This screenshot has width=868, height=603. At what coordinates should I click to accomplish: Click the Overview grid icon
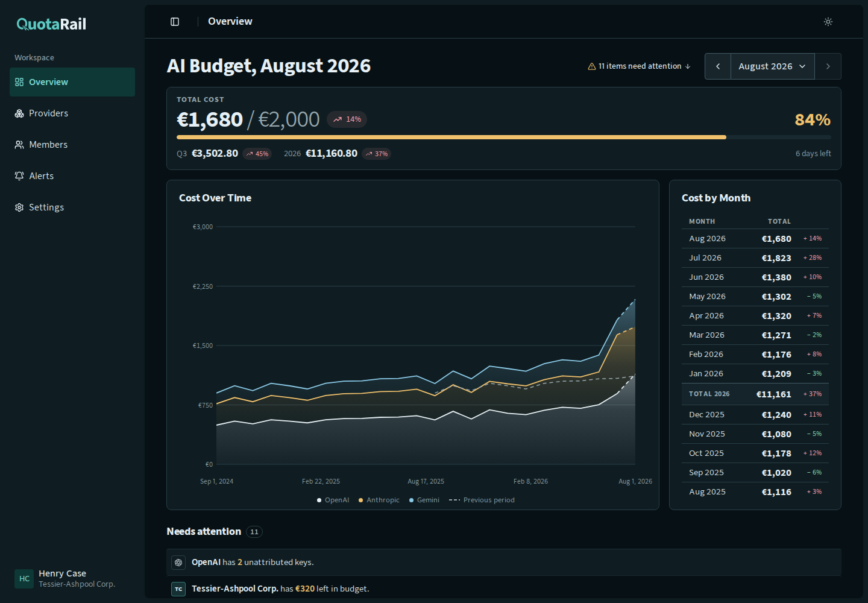point(19,82)
